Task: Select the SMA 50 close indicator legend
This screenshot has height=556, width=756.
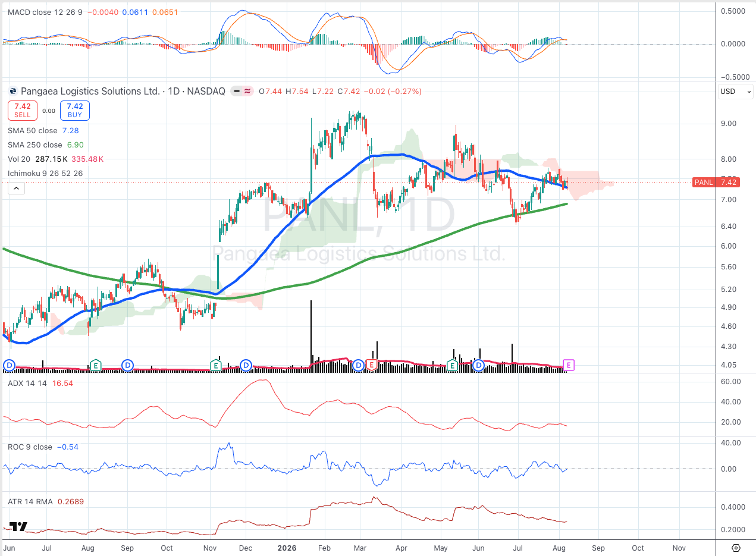Action: point(33,131)
